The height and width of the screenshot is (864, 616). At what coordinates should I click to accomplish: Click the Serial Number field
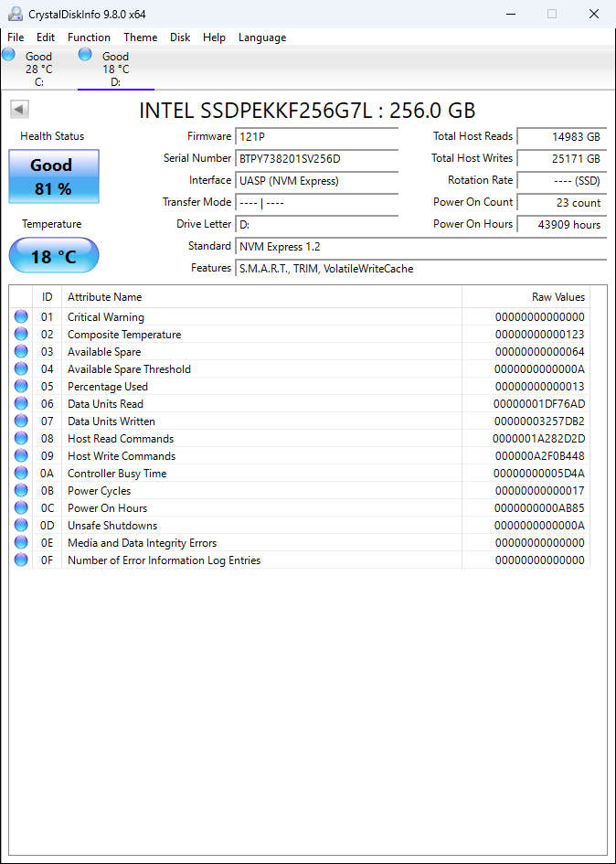pos(316,159)
